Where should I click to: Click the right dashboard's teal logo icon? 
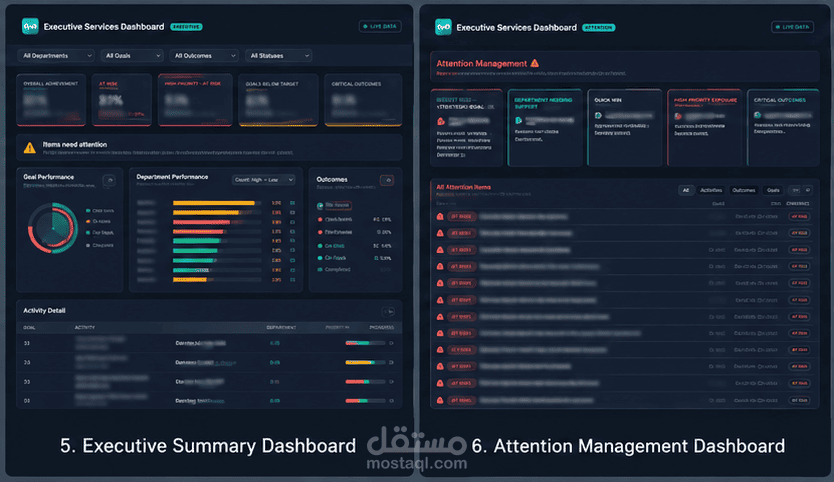(443, 27)
